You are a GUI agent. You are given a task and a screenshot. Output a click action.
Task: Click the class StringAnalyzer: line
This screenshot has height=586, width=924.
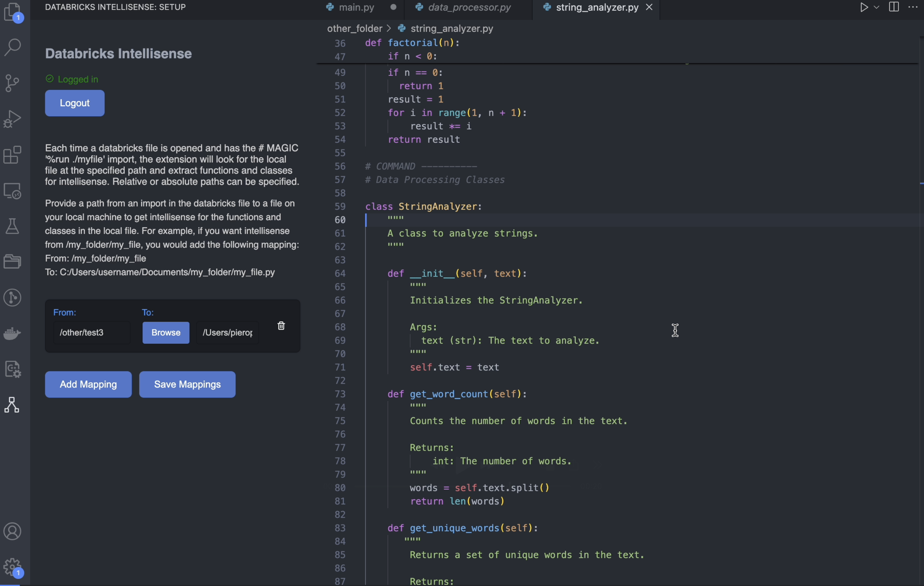pos(423,207)
